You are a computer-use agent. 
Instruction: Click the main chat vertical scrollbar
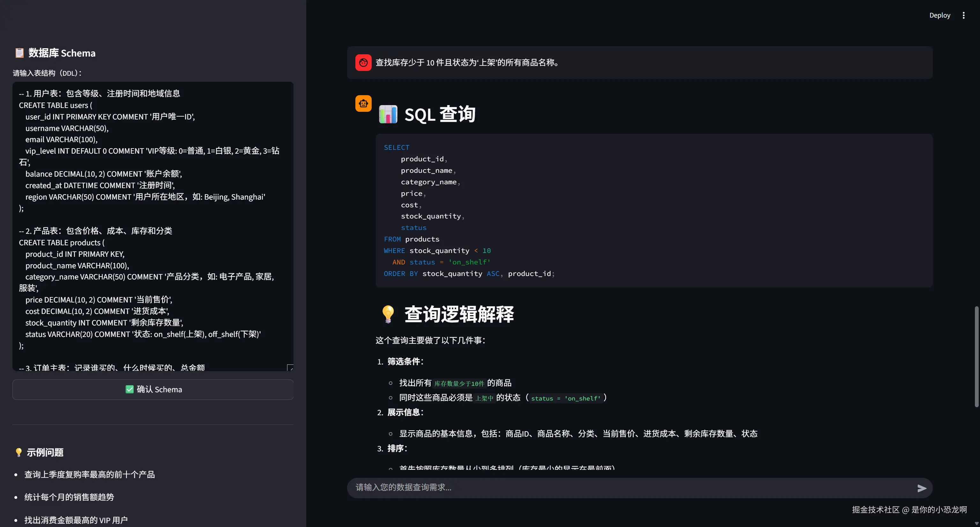pos(976,356)
